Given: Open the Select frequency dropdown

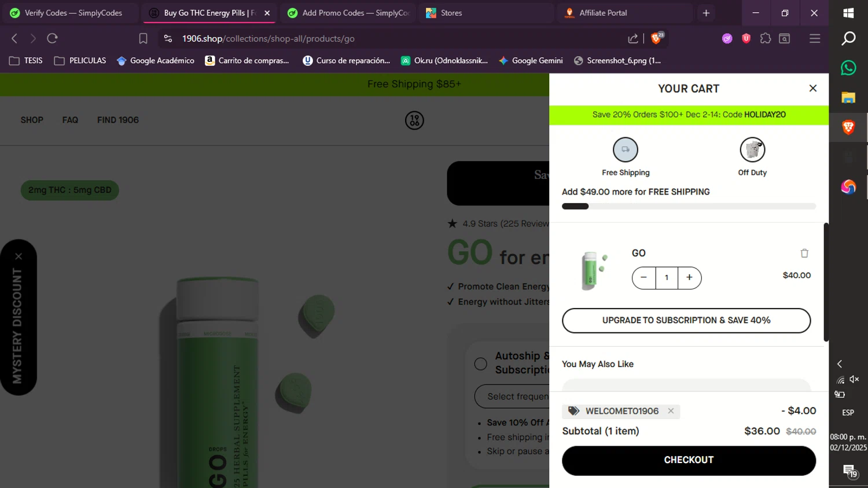Looking at the screenshot, I should point(512,397).
